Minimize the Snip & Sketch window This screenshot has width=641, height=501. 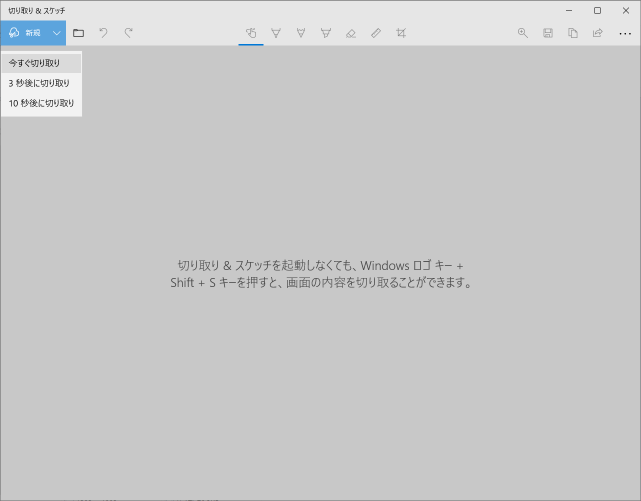(569, 11)
